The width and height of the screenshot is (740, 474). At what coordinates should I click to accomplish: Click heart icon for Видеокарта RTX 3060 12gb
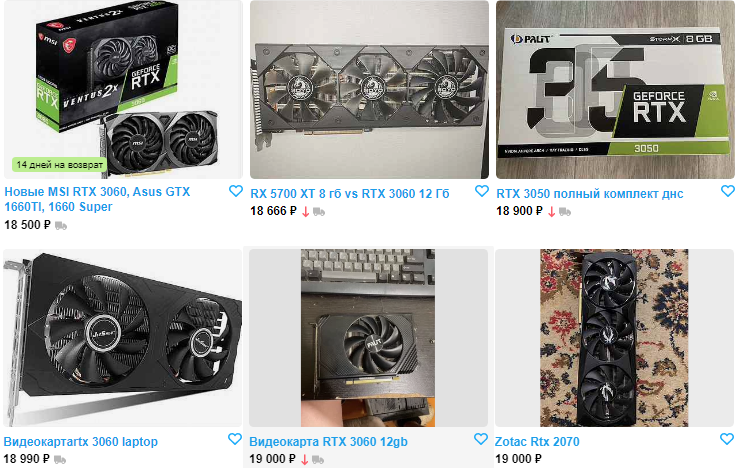[x=480, y=439]
